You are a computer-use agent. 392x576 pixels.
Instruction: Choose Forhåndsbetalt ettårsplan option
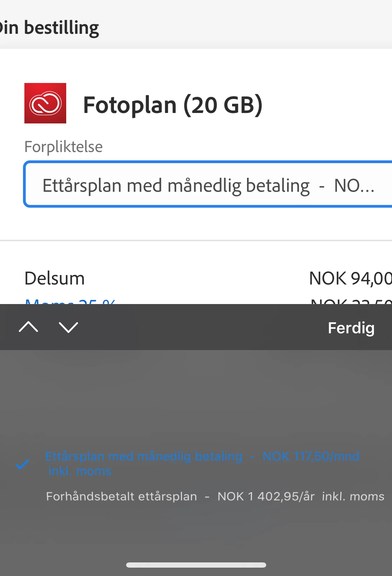(215, 496)
